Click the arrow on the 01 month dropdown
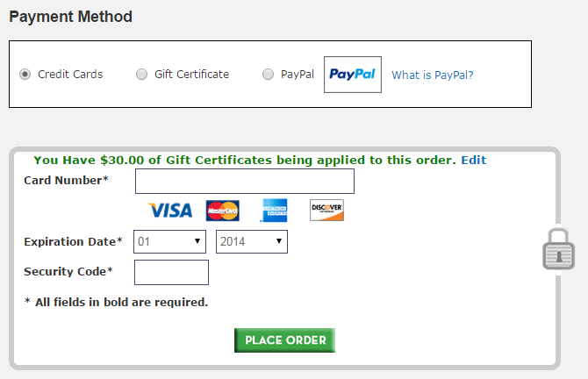The image size is (588, 379). click(197, 241)
